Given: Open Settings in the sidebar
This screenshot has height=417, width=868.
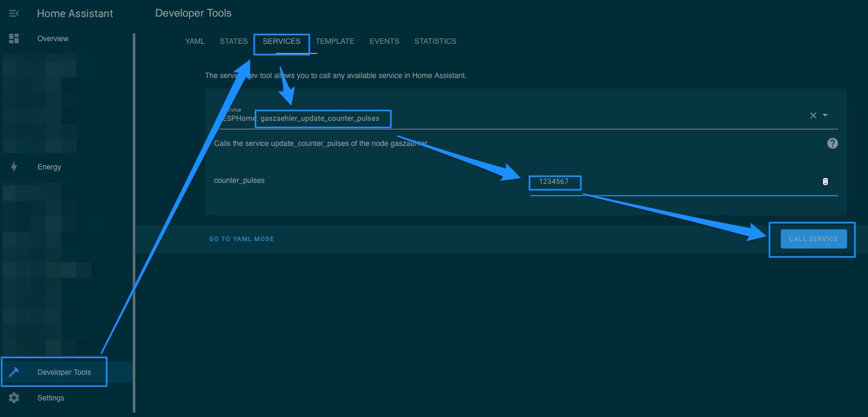Looking at the screenshot, I should click(51, 398).
